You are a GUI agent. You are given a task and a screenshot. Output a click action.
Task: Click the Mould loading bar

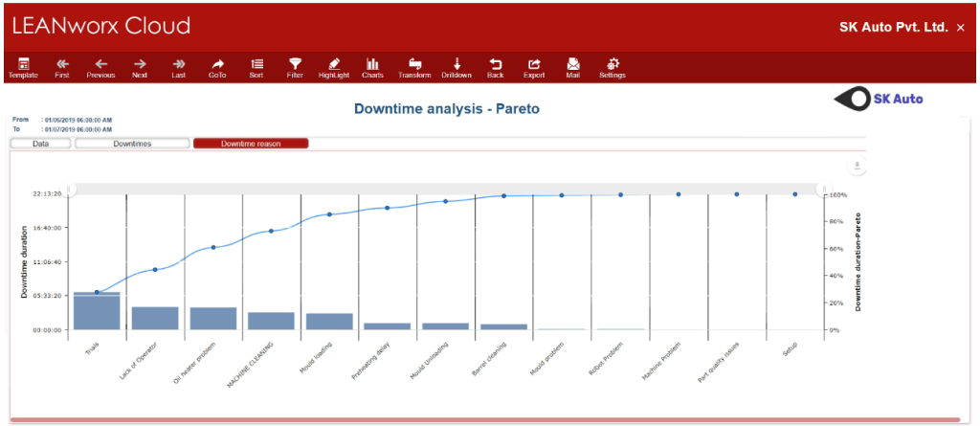coord(329,322)
